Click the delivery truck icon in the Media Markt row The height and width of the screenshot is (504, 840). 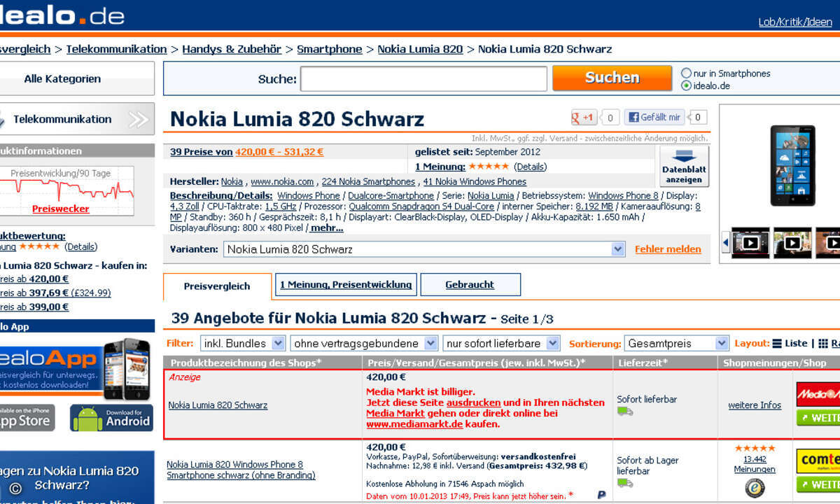tap(625, 411)
